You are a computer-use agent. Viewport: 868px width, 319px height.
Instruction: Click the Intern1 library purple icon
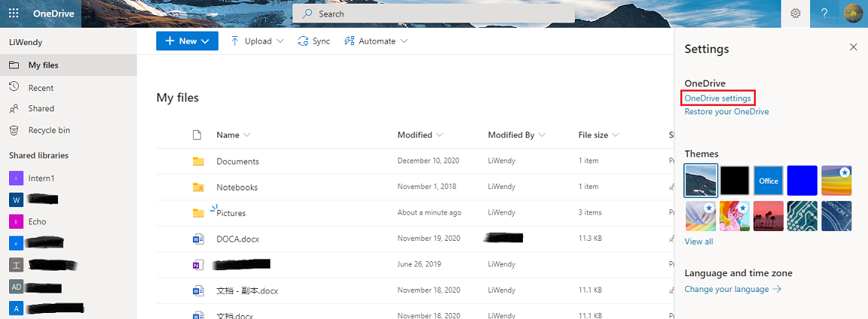coord(16,178)
